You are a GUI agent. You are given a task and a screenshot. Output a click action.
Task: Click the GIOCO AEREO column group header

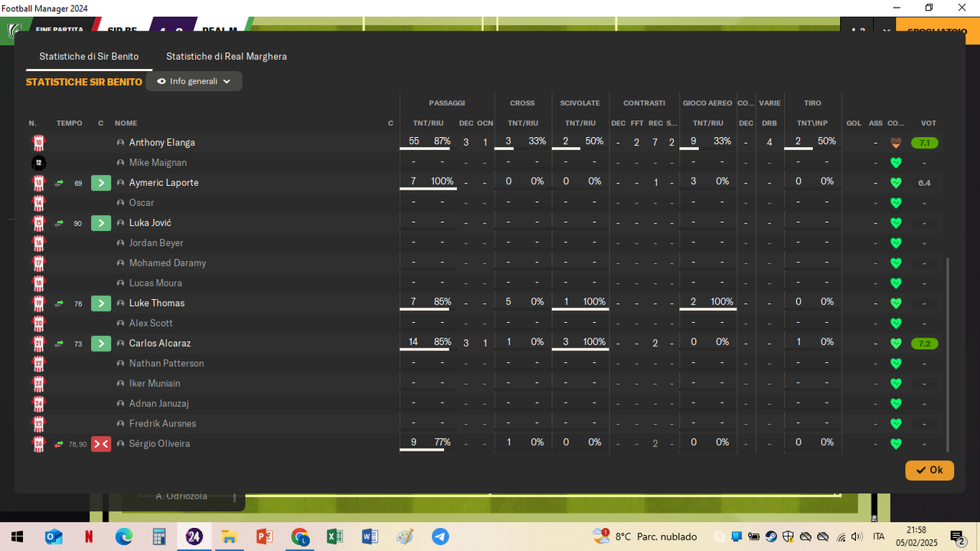pos(707,103)
